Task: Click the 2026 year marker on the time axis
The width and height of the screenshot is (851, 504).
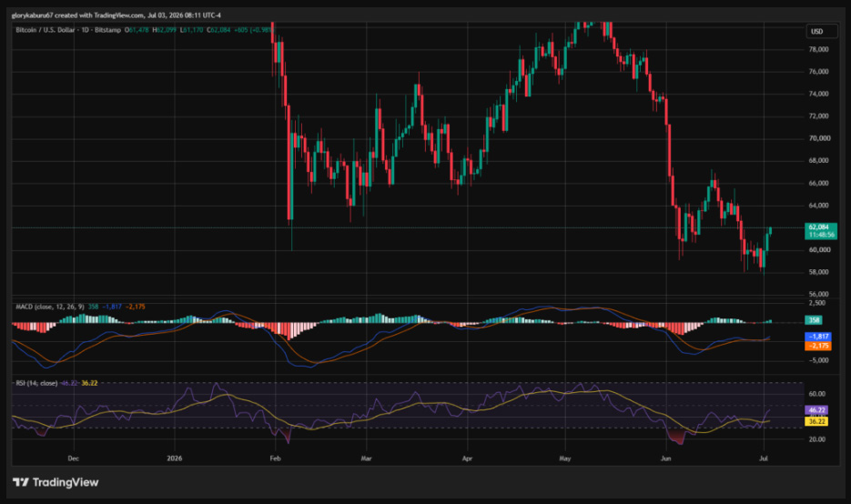Action: (174, 459)
